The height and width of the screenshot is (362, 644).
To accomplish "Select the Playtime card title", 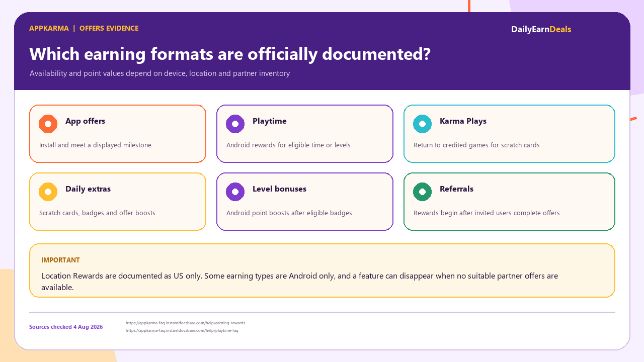I will pos(270,121).
